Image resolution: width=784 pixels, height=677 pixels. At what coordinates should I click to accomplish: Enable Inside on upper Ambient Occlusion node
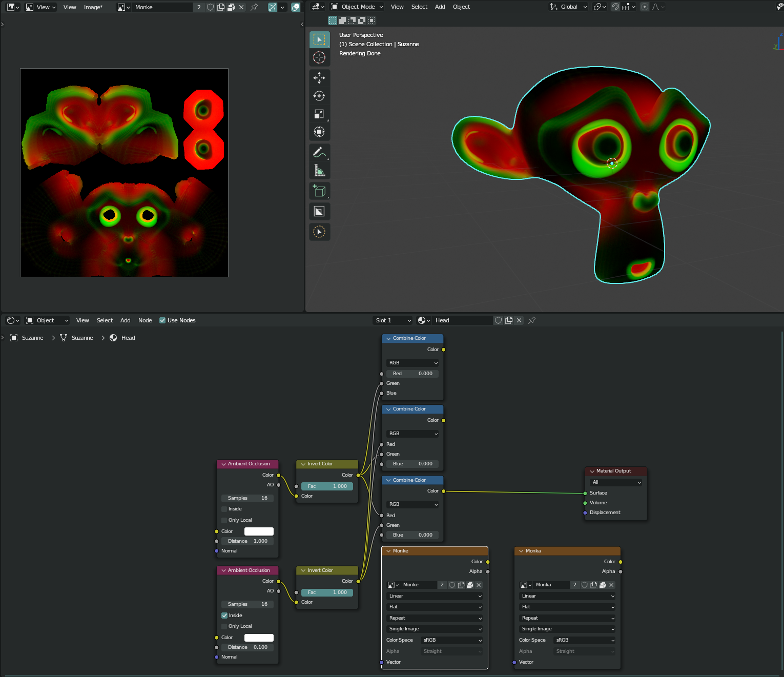224,509
